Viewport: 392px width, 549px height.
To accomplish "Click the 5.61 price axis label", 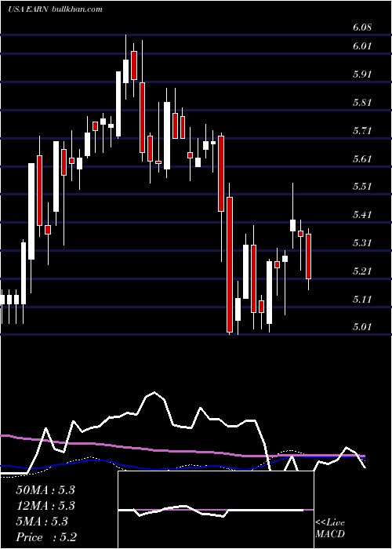I will click(x=362, y=159).
